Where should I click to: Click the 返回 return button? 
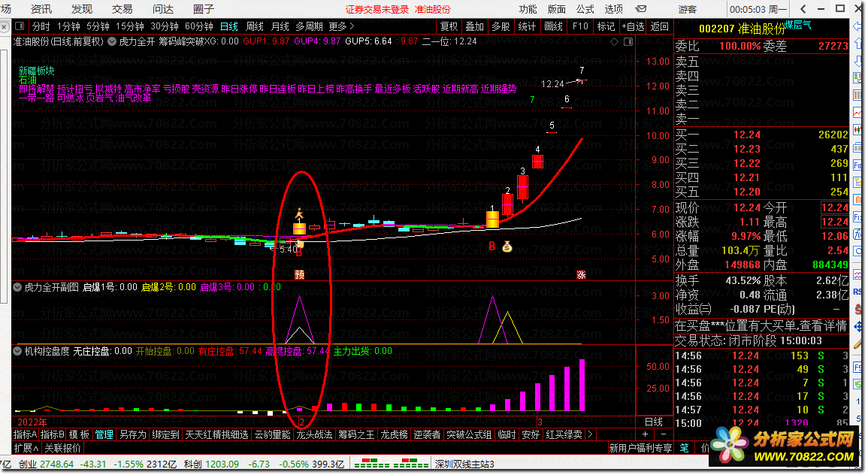click(x=659, y=26)
